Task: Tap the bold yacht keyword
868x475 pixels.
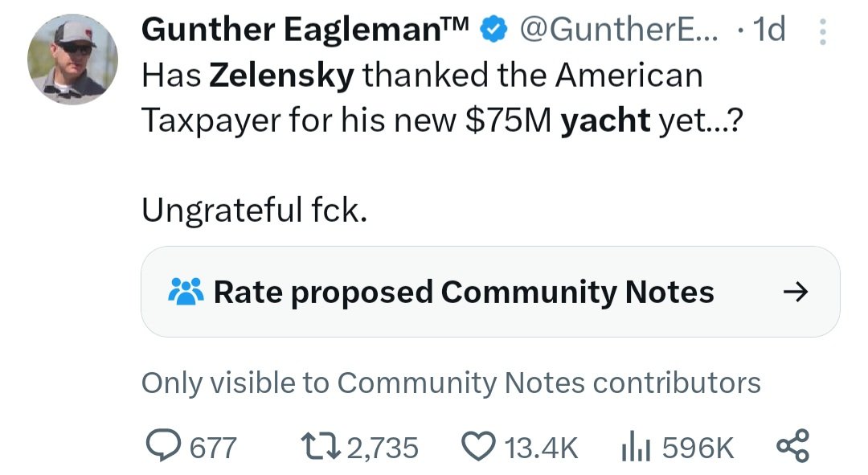Action: point(606,121)
